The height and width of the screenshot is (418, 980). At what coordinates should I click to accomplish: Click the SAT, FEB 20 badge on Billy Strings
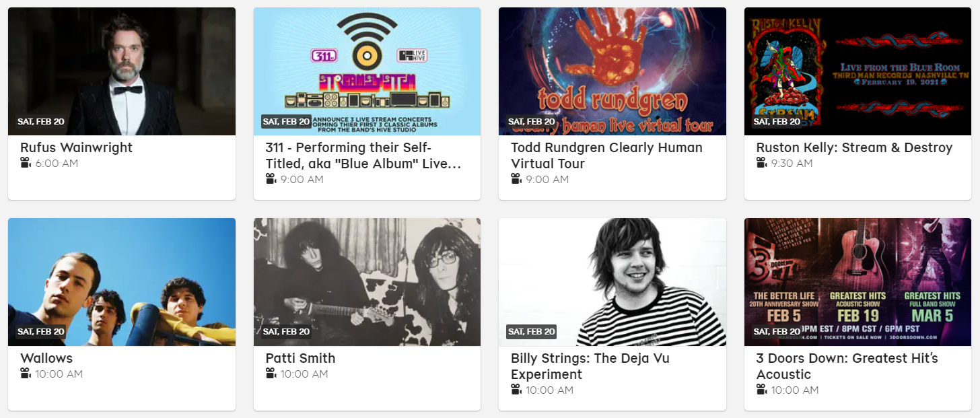(x=531, y=332)
